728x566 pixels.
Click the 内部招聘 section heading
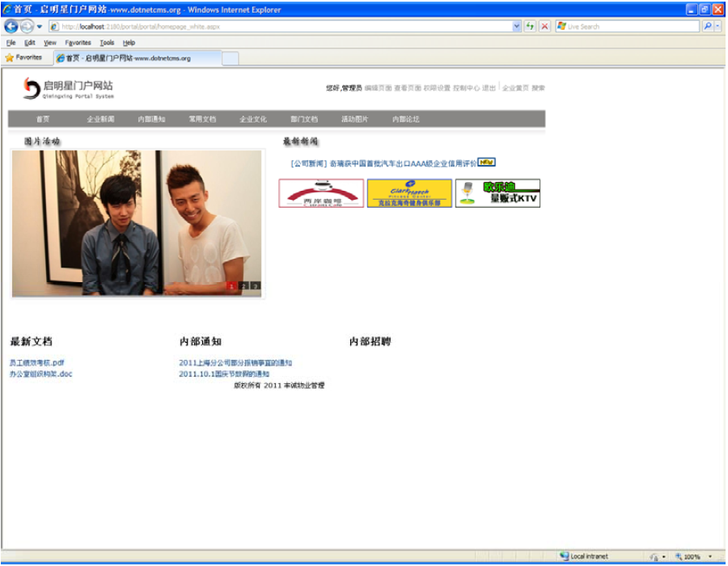[370, 341]
